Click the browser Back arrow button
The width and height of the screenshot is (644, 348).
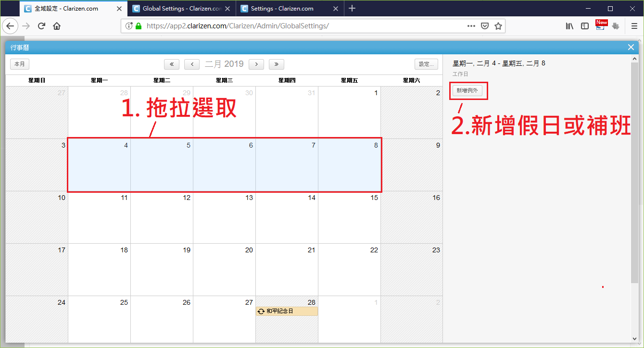tap(11, 26)
